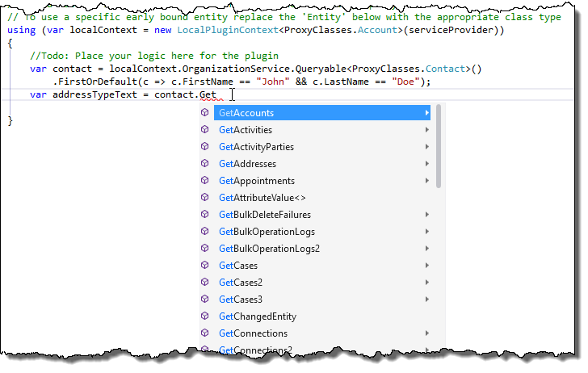Click the serviceProvider argument
Image resolution: width=588 pixels, height=373 pixels.
[451, 30]
